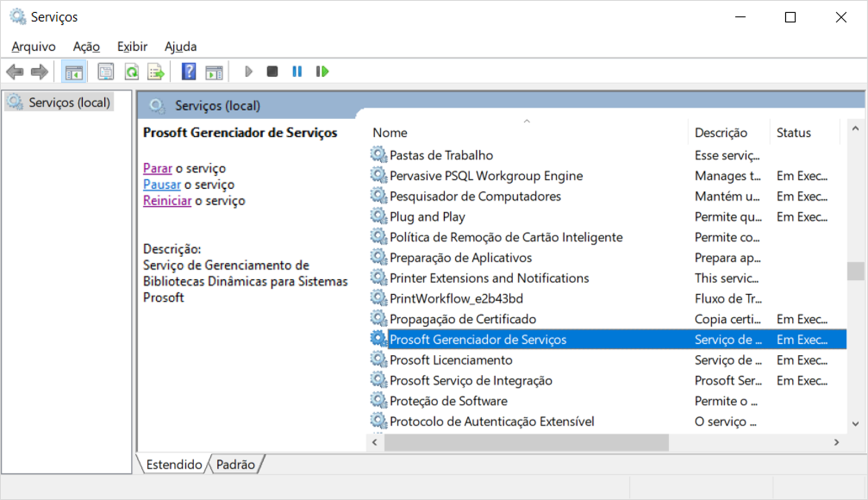Viewport: 868px width, 500px height.
Task: Click the horizontal scrollbar right arrow
Action: [x=837, y=442]
